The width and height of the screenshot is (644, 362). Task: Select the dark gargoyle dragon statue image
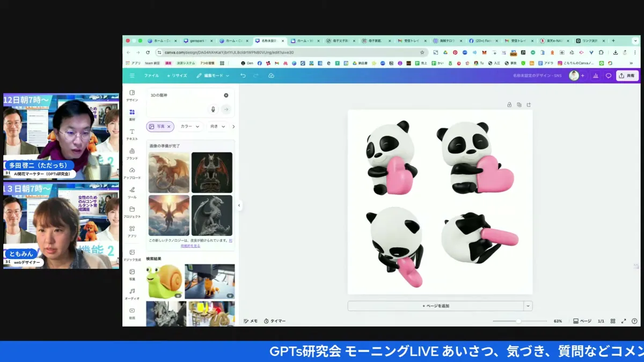[212, 173]
